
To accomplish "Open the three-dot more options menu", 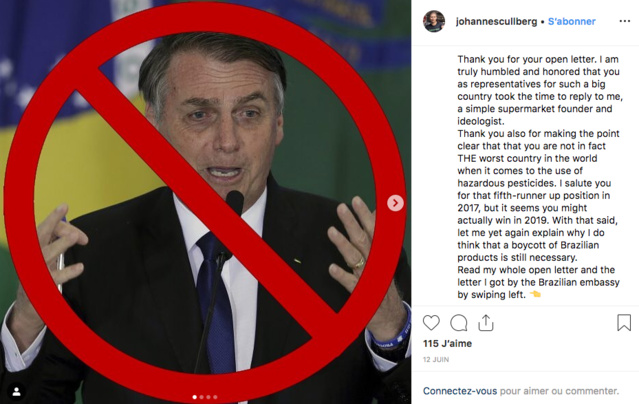I will click(x=624, y=21).
